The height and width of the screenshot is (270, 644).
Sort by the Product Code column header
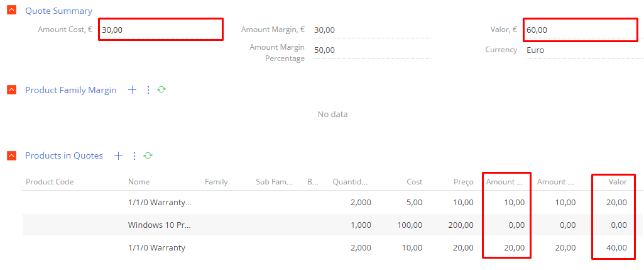tap(50, 181)
